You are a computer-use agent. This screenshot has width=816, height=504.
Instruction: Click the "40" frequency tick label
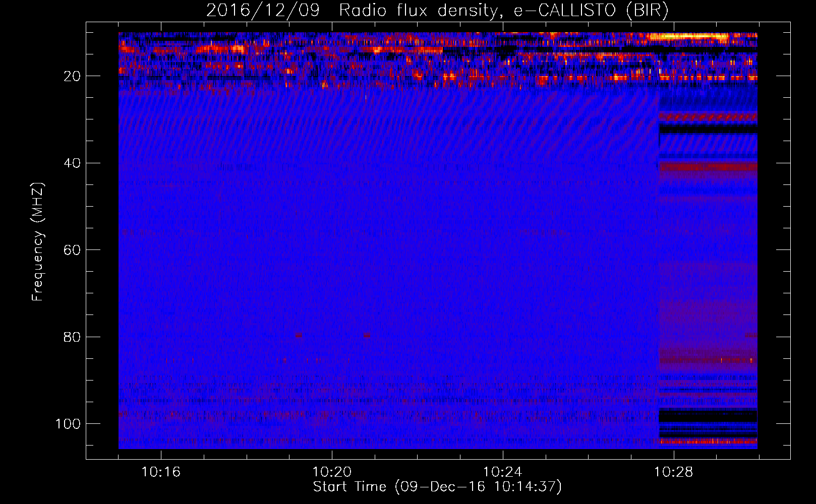(73, 163)
